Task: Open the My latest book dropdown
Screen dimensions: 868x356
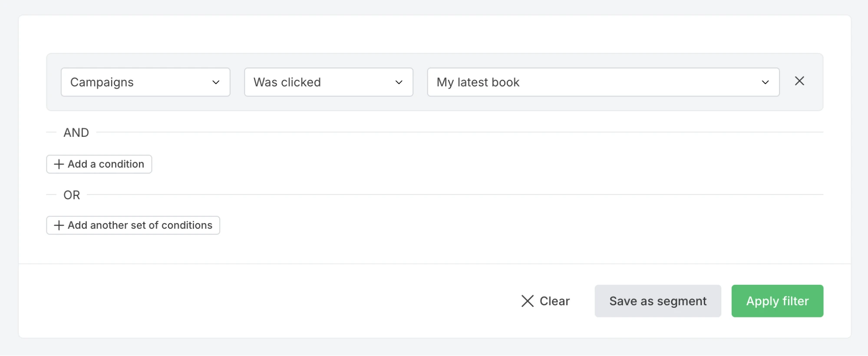Action: (x=604, y=82)
